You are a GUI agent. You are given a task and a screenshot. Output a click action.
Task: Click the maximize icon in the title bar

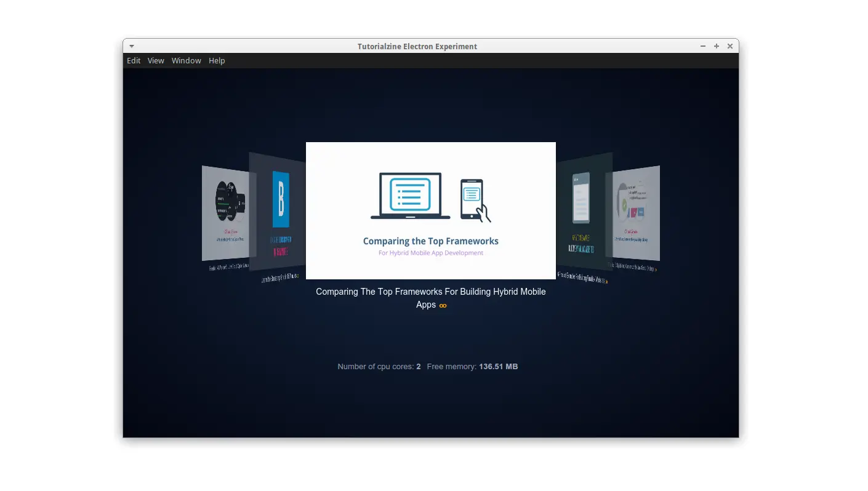click(x=716, y=46)
